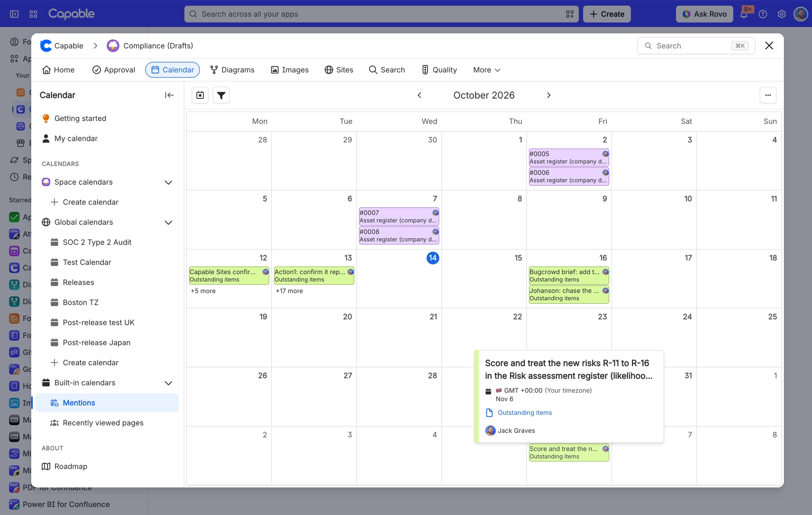The height and width of the screenshot is (515, 812).
Task: Expand the More tab dropdown
Action: coord(486,70)
